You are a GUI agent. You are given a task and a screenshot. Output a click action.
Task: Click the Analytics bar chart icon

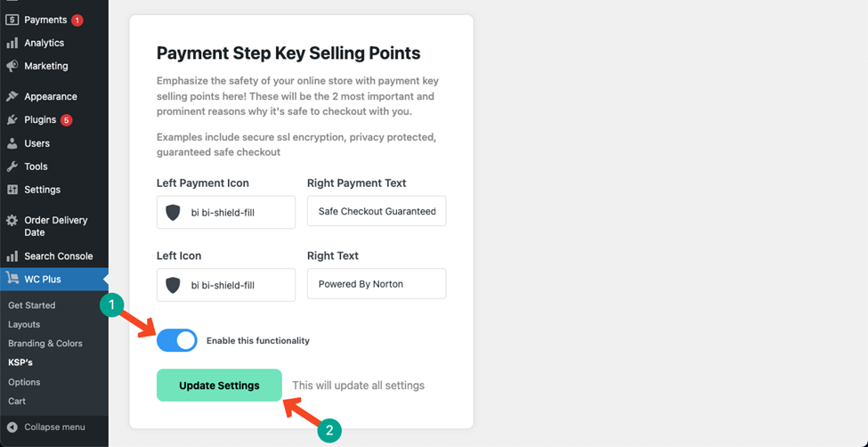tap(12, 44)
